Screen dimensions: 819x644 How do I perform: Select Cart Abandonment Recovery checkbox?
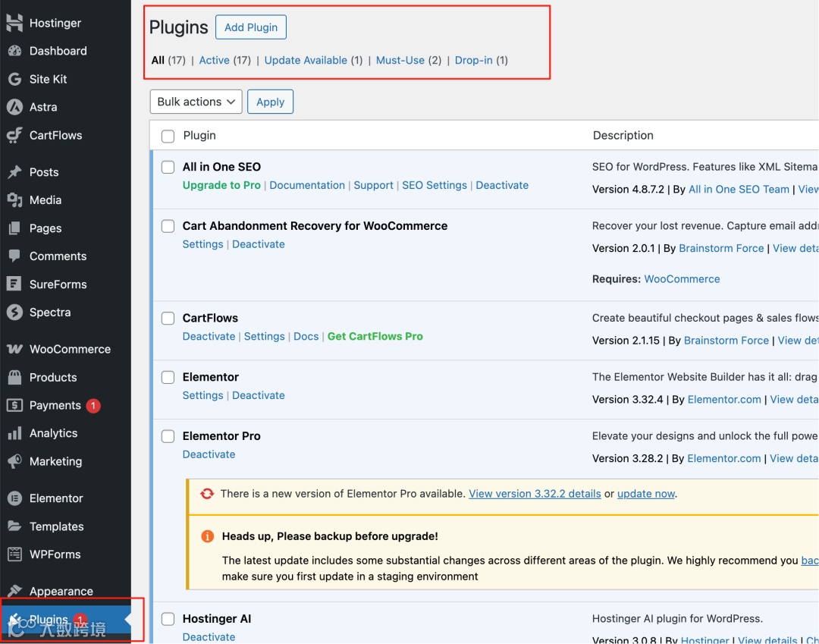168,226
